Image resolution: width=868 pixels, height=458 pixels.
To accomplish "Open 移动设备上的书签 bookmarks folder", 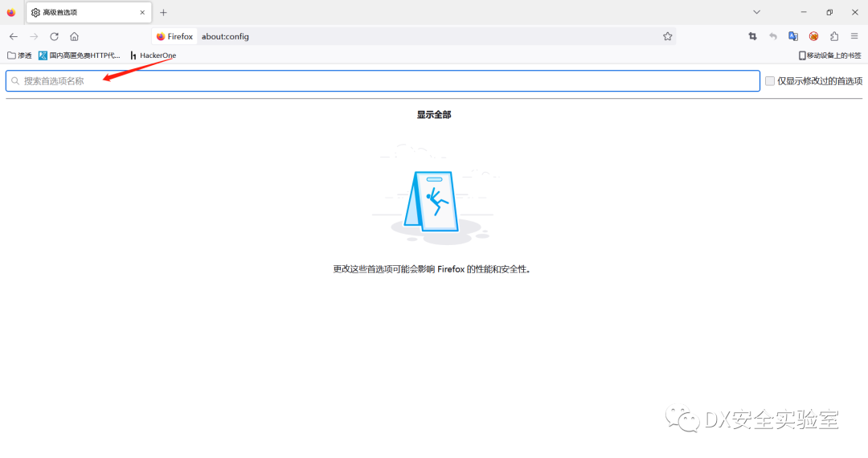I will point(829,55).
